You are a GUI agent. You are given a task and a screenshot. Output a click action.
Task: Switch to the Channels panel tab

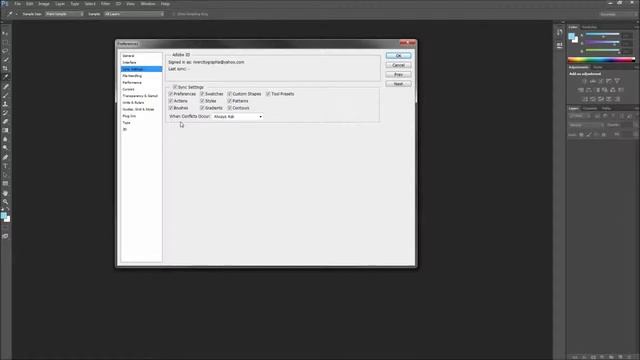590,109
